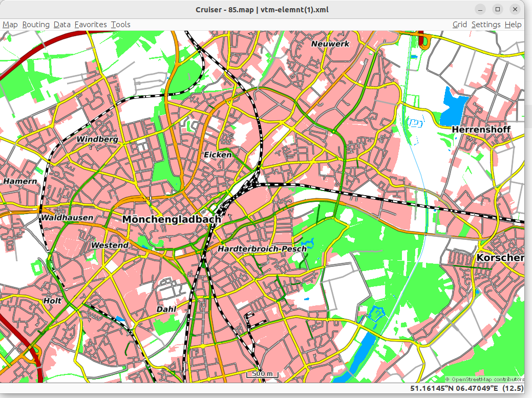This screenshot has height=398, width=532.
Task: Click the 500 m scale bar
Action: (262, 374)
